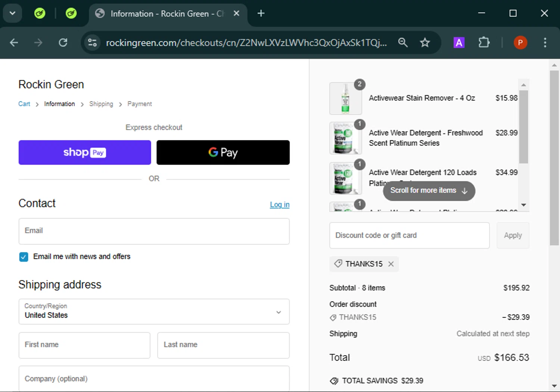Open a new browser tab
This screenshot has height=392, width=560.
(x=261, y=13)
